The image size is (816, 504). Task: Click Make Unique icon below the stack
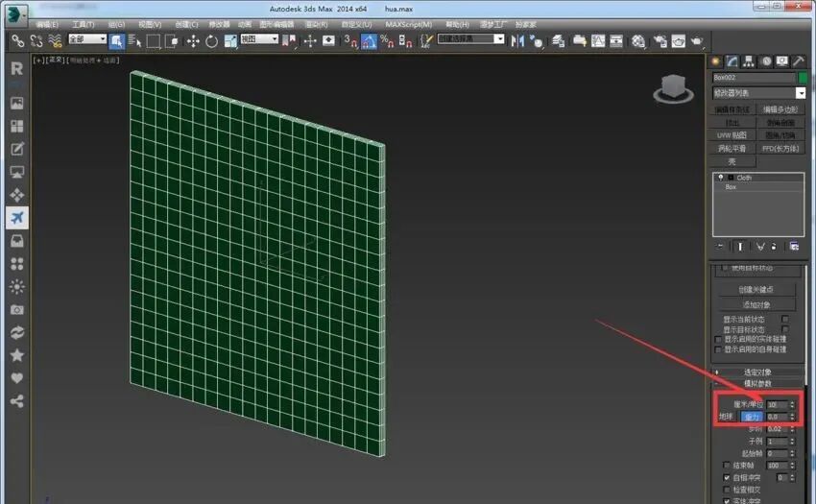tap(760, 247)
